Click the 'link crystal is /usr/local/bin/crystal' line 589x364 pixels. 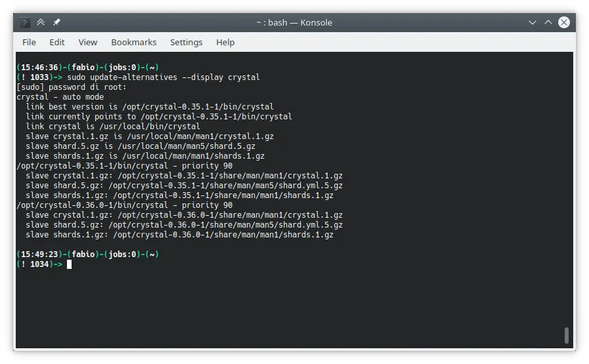coord(113,127)
